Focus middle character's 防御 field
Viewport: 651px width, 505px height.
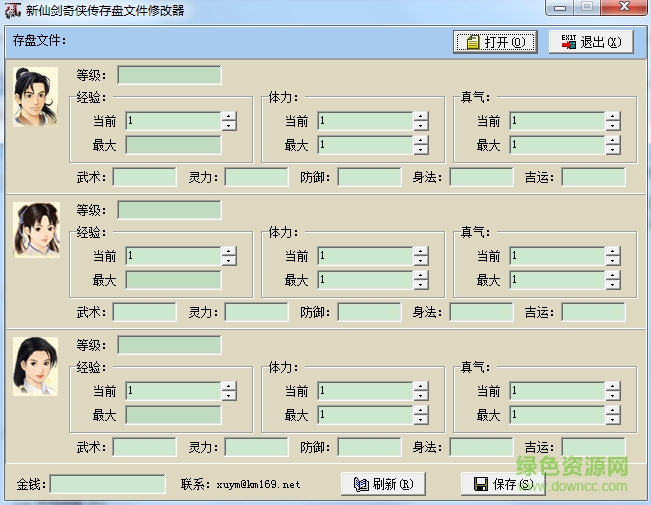coord(370,312)
